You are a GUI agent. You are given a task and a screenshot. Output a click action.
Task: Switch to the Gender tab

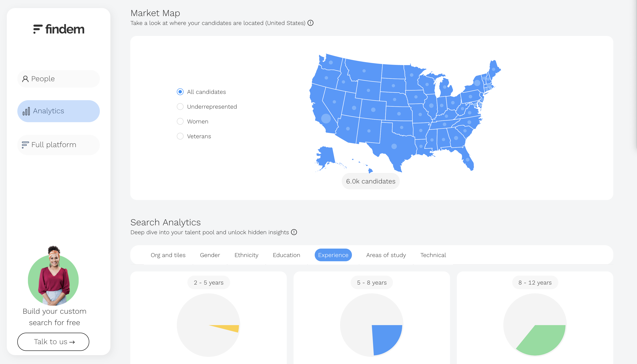[x=210, y=255]
